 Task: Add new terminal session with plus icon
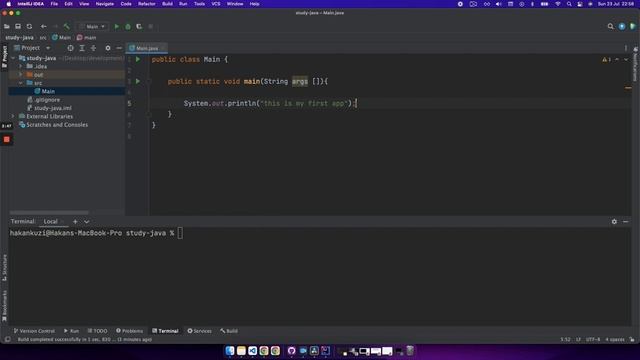pyautogui.click(x=75, y=222)
